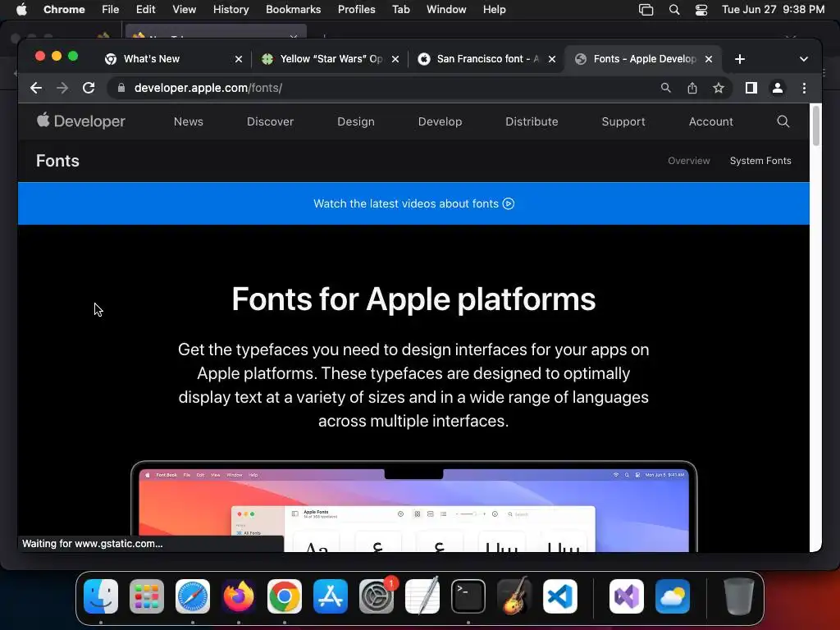Open the App Store from the Dock
The height and width of the screenshot is (630, 840).
(x=331, y=596)
